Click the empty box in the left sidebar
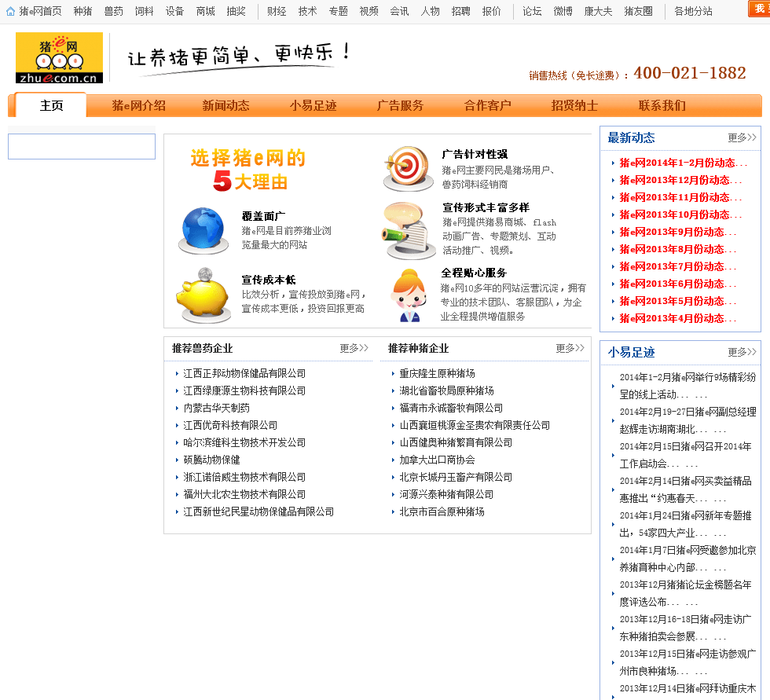 82,146
